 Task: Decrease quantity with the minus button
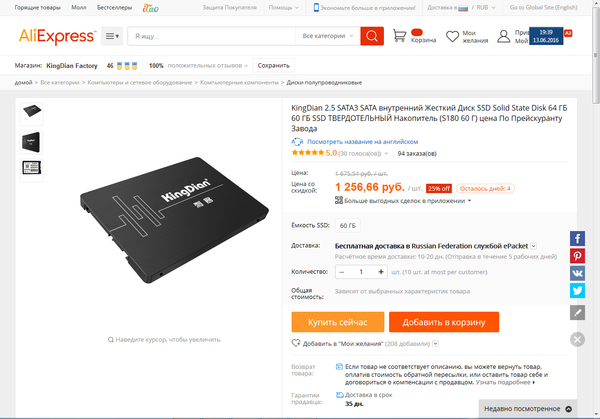[342, 272]
